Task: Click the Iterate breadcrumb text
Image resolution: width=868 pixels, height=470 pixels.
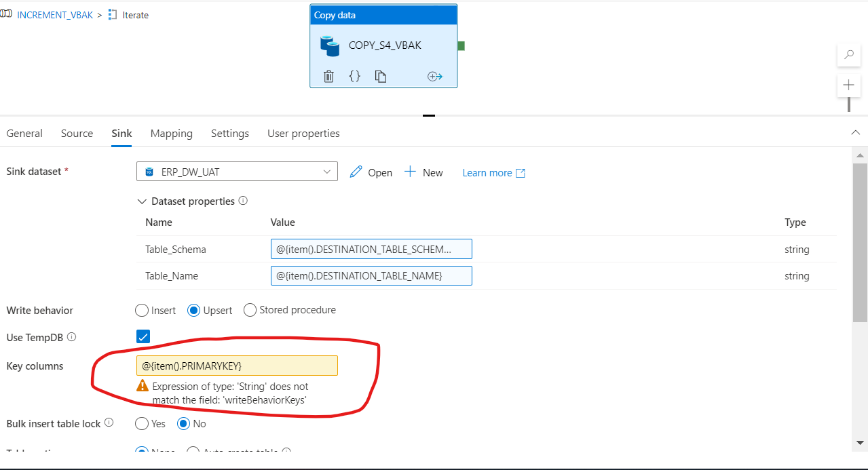Action: tap(136, 15)
